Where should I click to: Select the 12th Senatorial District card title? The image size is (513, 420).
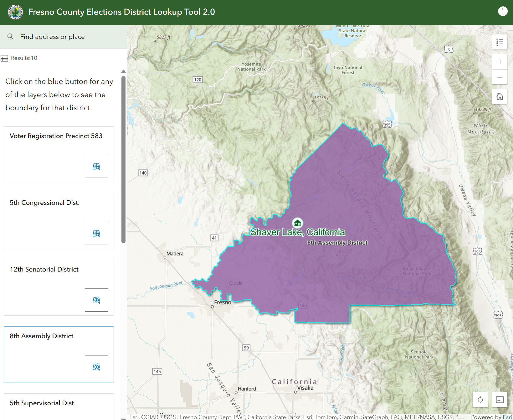click(x=44, y=269)
